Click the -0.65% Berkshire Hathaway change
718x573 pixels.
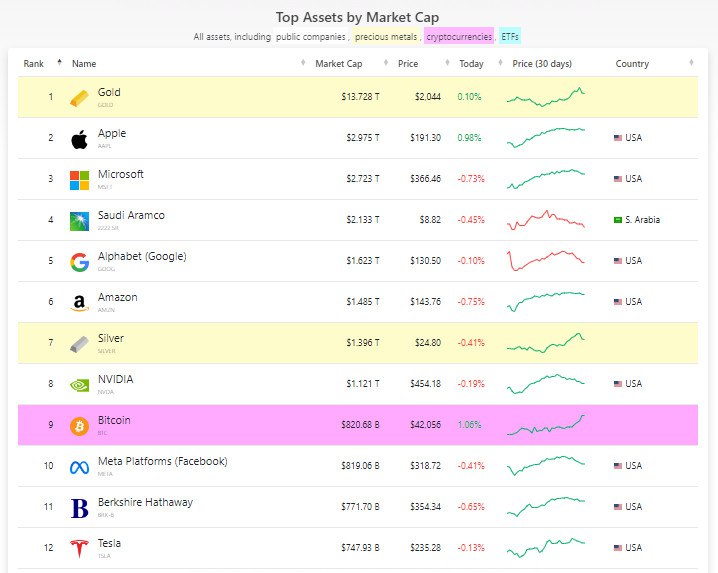click(x=471, y=507)
